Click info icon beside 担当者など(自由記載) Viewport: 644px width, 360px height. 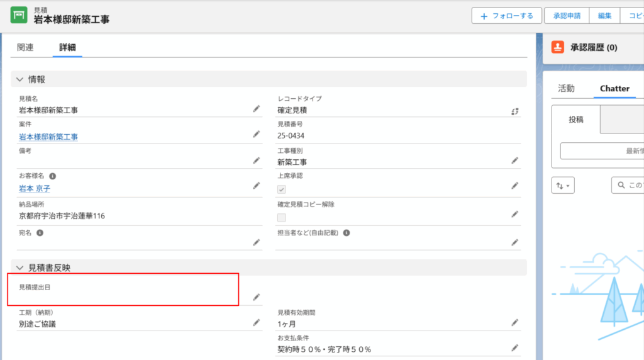(x=347, y=232)
